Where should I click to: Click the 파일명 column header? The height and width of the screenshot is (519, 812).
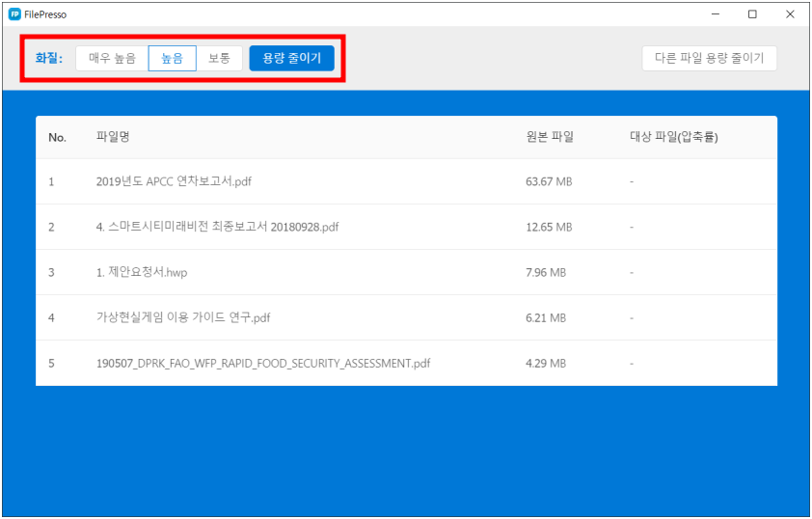point(113,137)
